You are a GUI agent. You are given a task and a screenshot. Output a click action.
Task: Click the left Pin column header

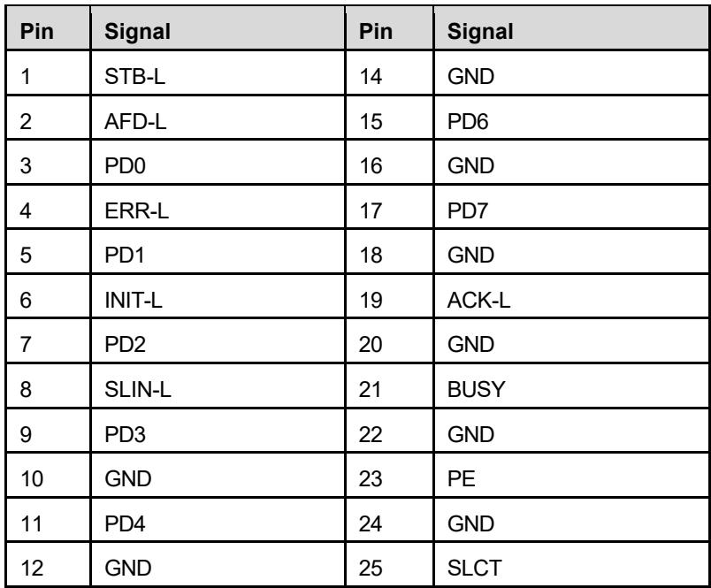[x=49, y=28]
